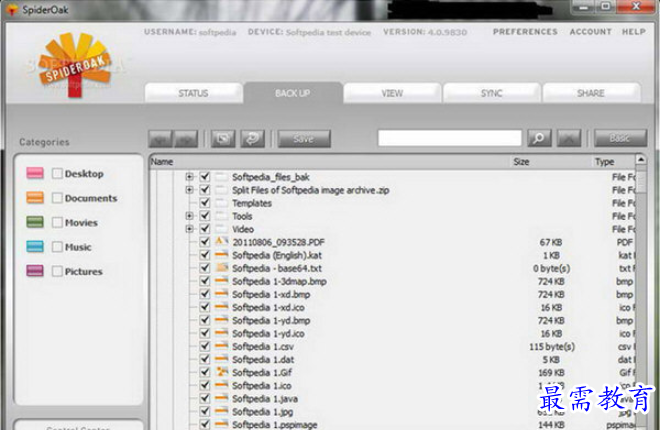This screenshot has width=661, height=430.
Task: Enable the Desktop category checkbox
Action: point(57,173)
